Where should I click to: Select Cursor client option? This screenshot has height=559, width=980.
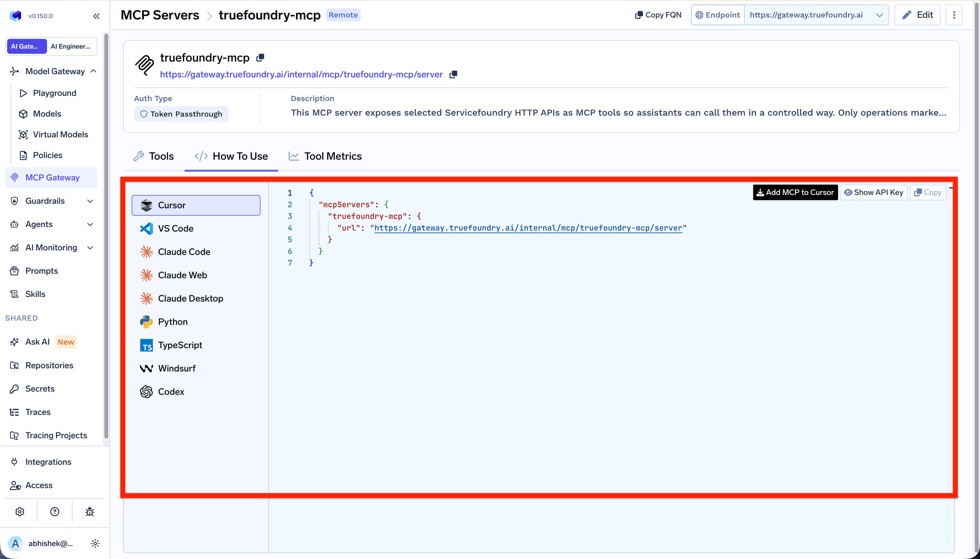[x=196, y=205]
